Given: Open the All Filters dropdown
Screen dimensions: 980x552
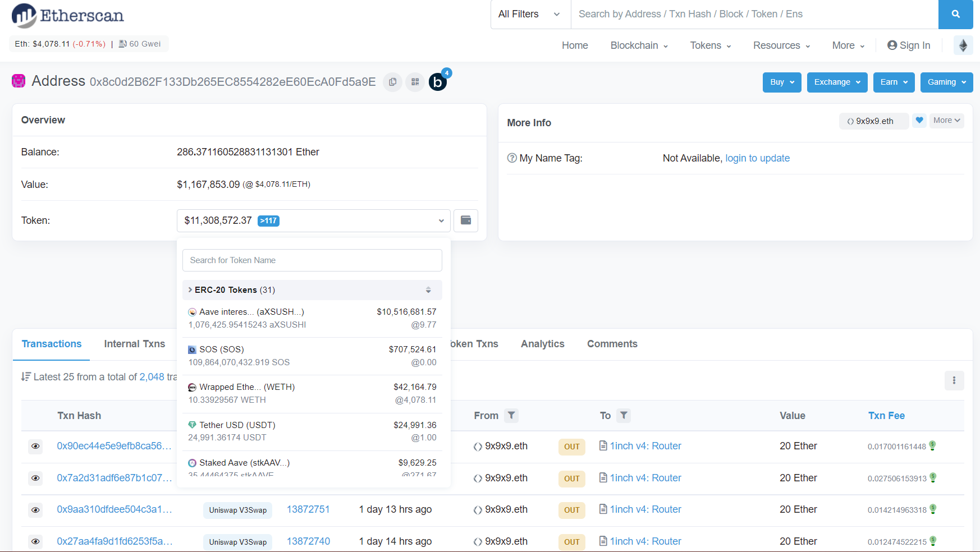Looking at the screenshot, I should 530,14.
